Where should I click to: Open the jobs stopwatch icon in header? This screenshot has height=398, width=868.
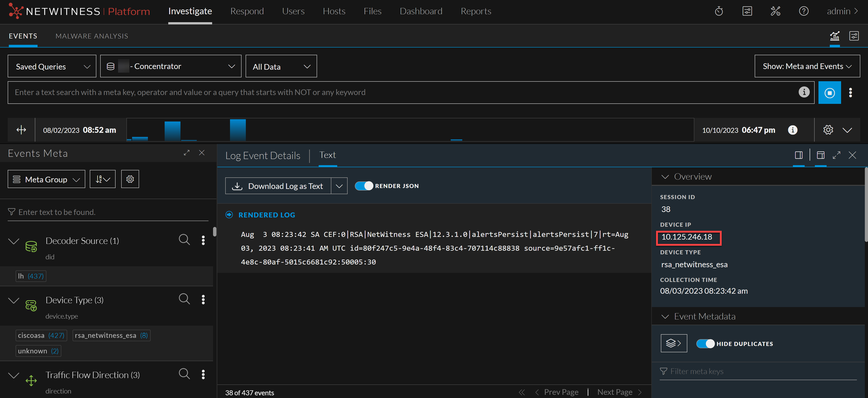[719, 12]
